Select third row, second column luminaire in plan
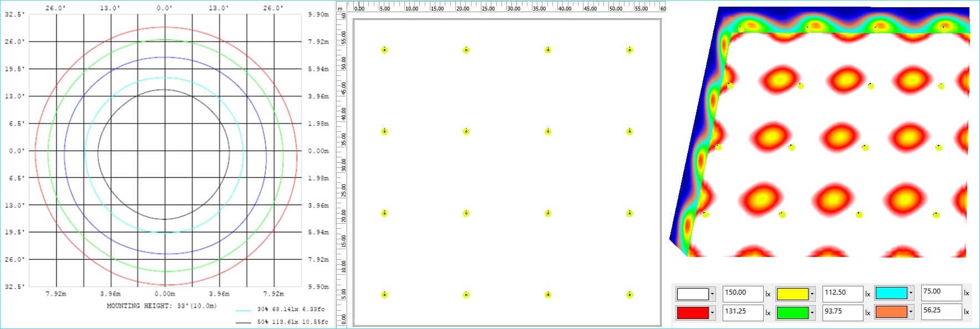Image resolution: width=980 pixels, height=329 pixels. pos(466,213)
